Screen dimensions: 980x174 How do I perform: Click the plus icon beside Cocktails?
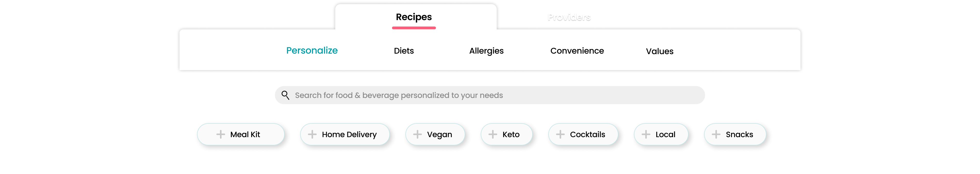click(560, 134)
